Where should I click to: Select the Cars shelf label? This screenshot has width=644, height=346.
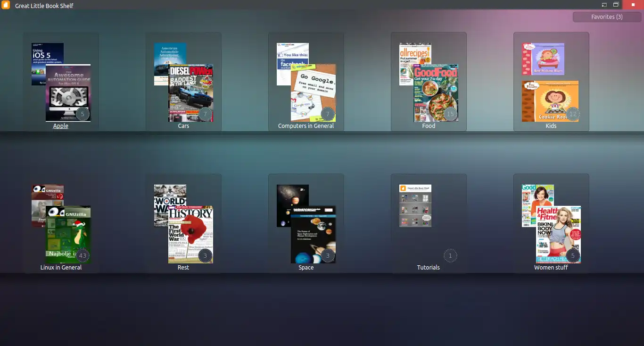pyautogui.click(x=183, y=126)
